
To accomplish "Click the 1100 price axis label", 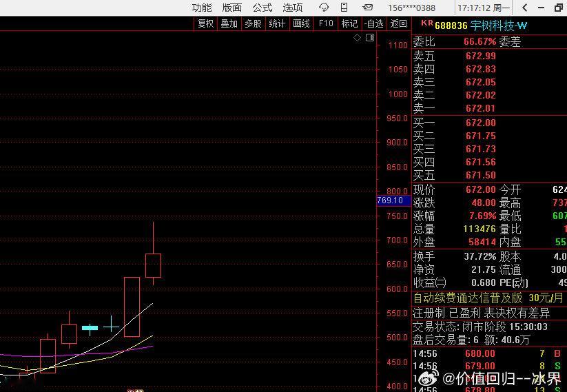I will (398, 45).
